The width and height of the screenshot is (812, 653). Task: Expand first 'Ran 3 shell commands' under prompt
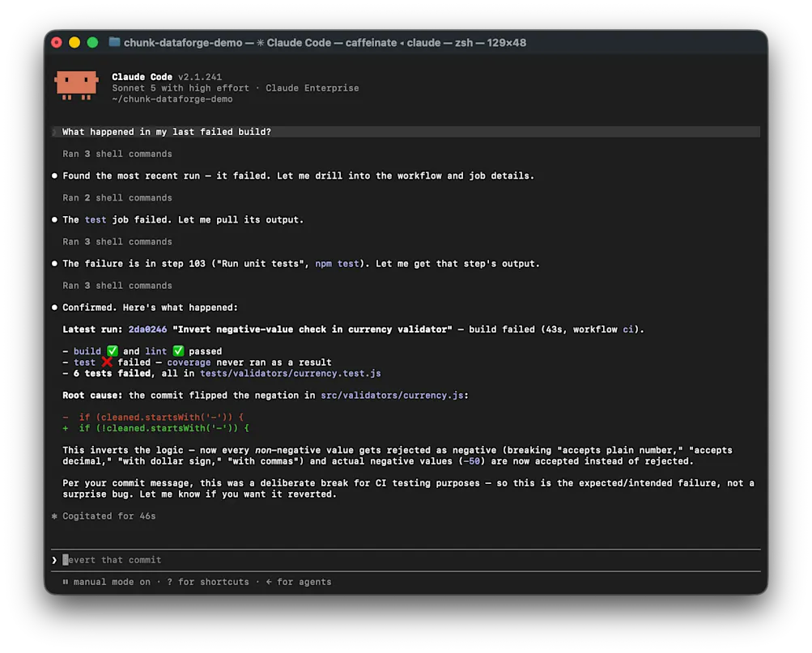(x=117, y=154)
